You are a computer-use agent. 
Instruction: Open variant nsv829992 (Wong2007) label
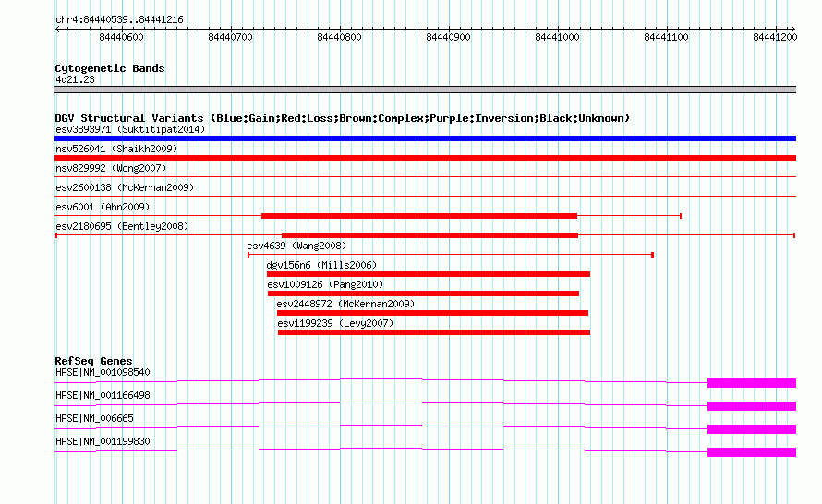(111, 168)
